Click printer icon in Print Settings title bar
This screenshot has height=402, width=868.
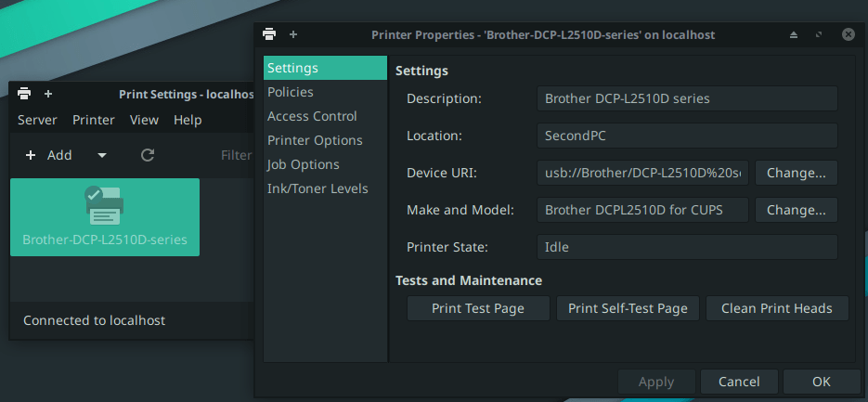(x=24, y=94)
